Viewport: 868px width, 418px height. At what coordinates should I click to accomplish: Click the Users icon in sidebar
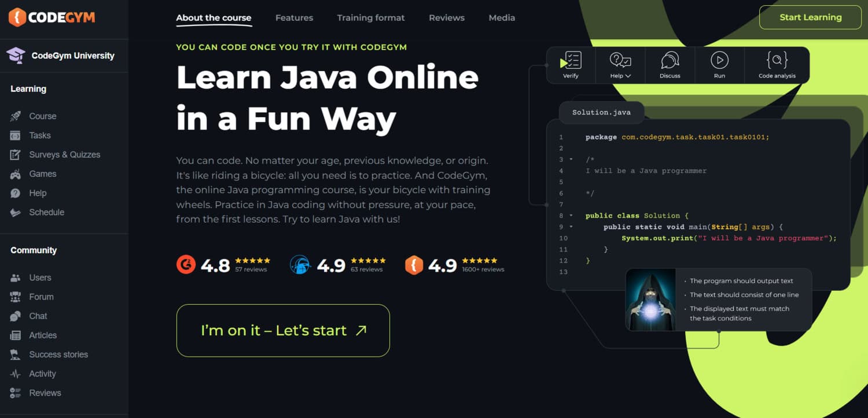click(x=16, y=278)
